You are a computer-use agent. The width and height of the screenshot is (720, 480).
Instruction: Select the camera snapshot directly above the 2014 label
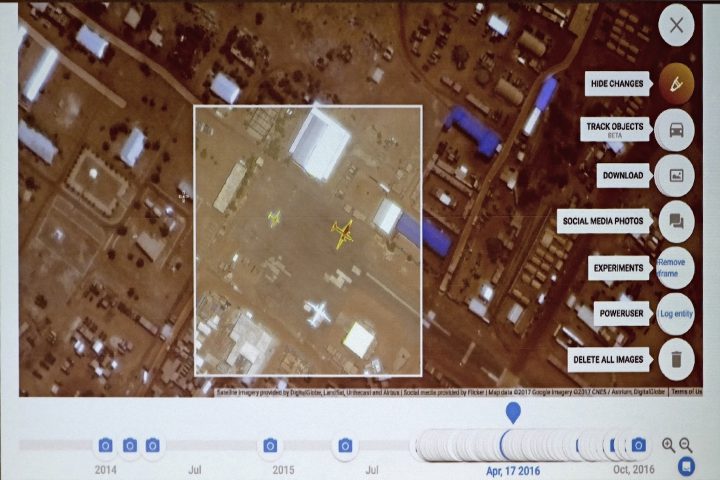[106, 446]
